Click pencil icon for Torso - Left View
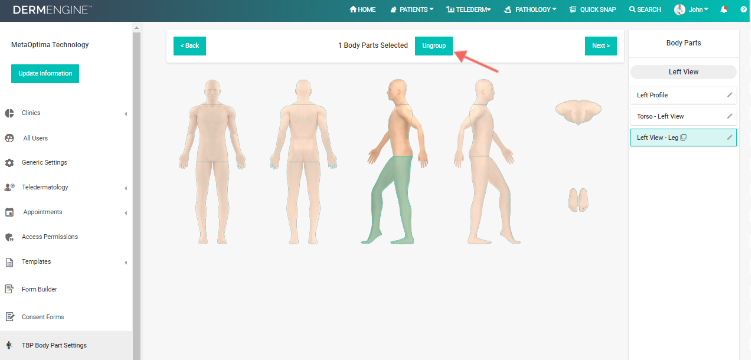 pyautogui.click(x=729, y=116)
